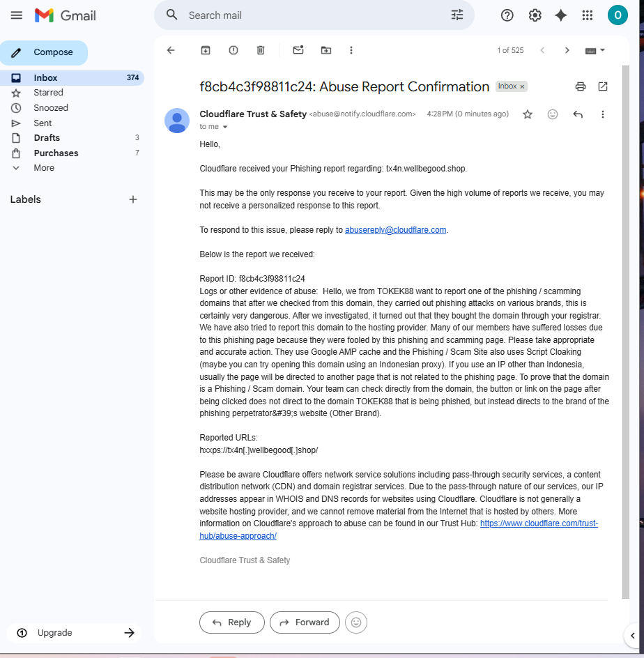This screenshot has height=658, width=644.
Task: Click the sender's profile avatar
Action: (x=177, y=121)
